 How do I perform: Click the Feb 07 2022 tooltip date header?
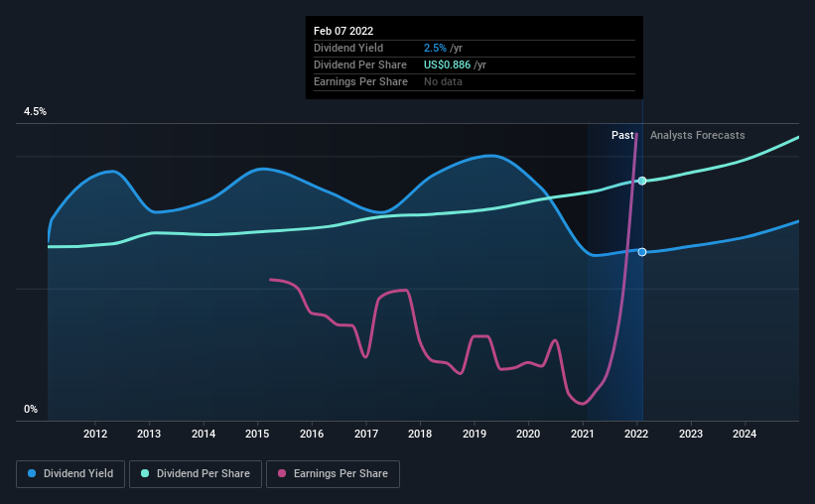coord(343,31)
